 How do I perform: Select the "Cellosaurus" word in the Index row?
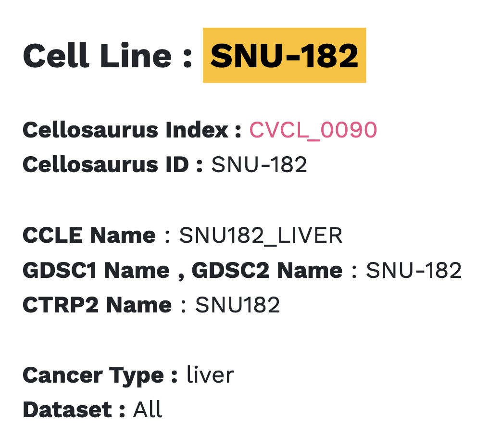90,130
